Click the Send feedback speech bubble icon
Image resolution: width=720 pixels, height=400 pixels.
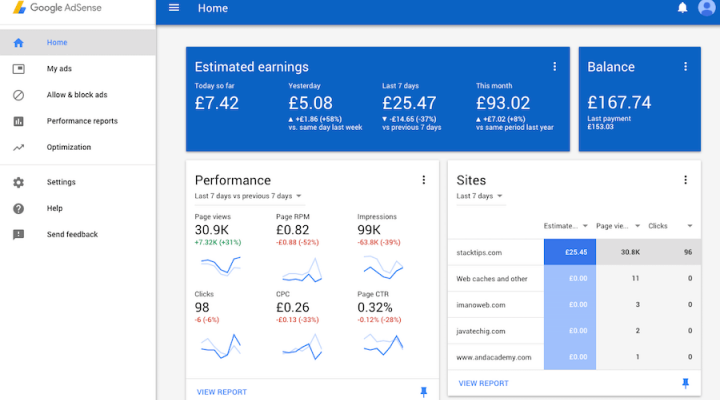[18, 235]
